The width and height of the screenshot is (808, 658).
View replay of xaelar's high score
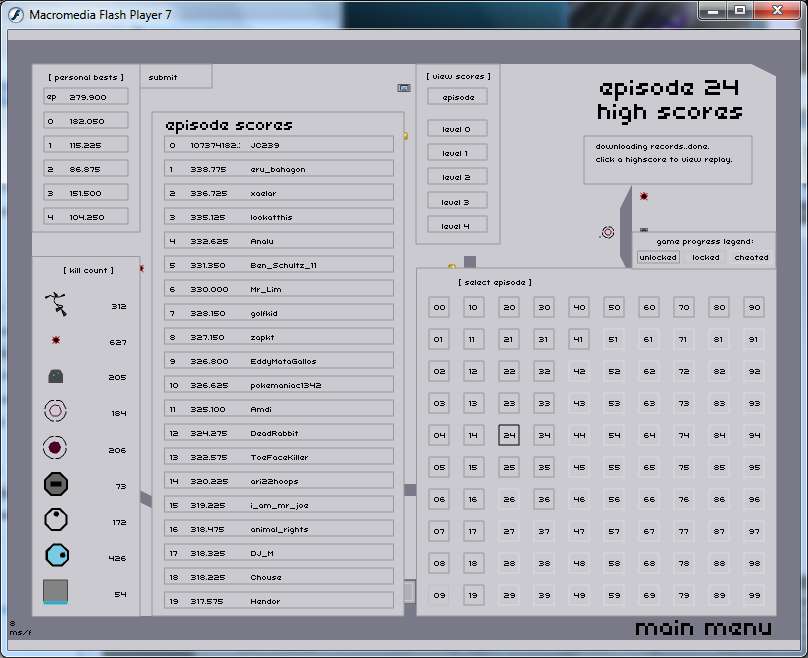click(x=279, y=193)
